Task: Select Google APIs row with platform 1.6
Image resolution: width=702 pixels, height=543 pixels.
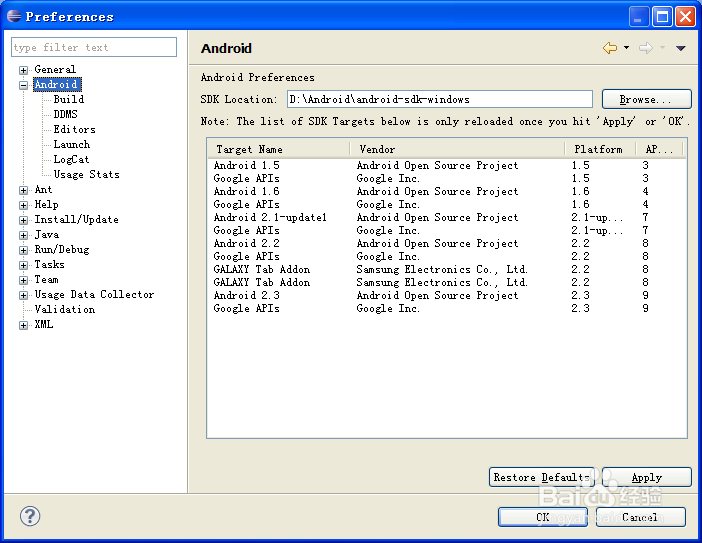Action: coord(446,204)
